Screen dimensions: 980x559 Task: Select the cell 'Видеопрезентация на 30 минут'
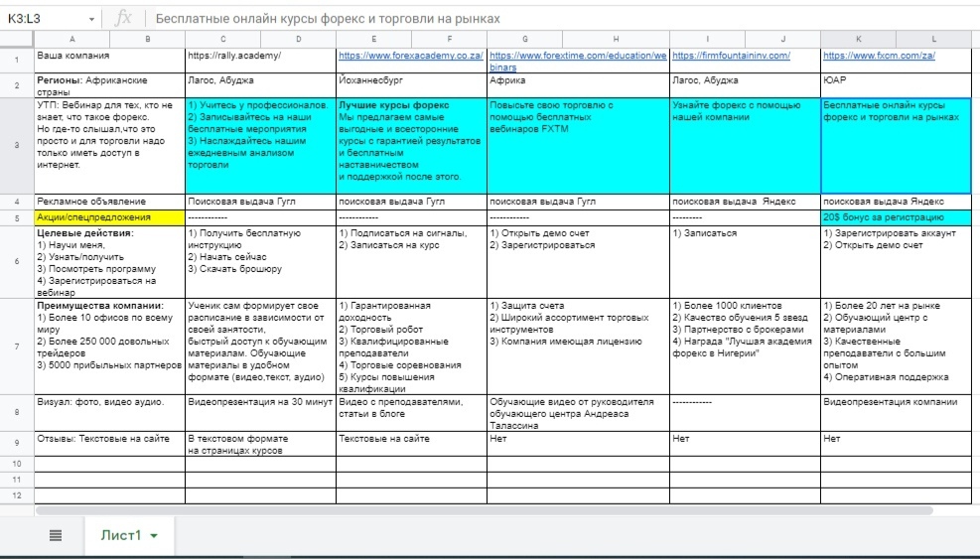(260, 413)
